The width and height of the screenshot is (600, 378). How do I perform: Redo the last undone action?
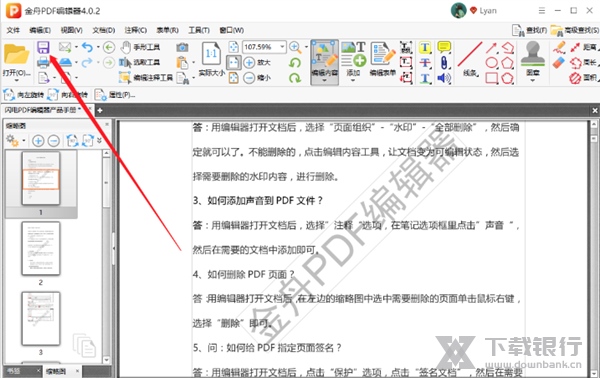pos(87,62)
